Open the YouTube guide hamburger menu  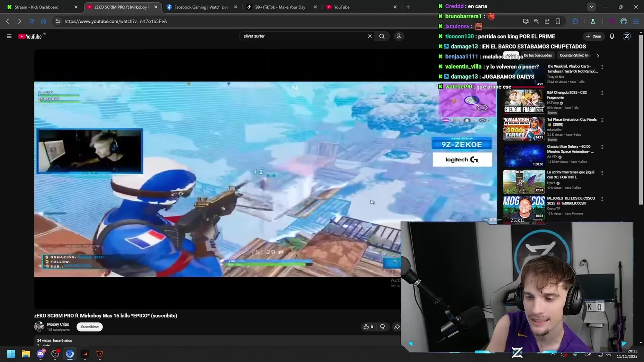coord(9,36)
